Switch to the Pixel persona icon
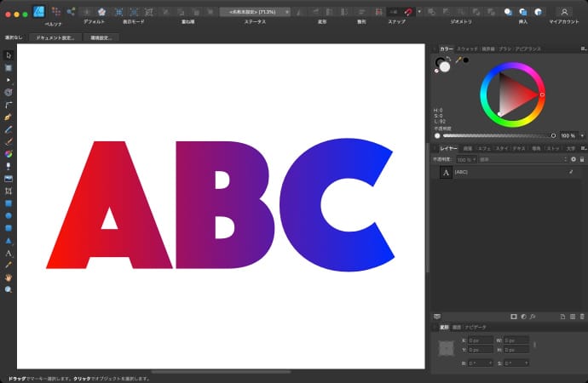The image size is (588, 383). 55,11
